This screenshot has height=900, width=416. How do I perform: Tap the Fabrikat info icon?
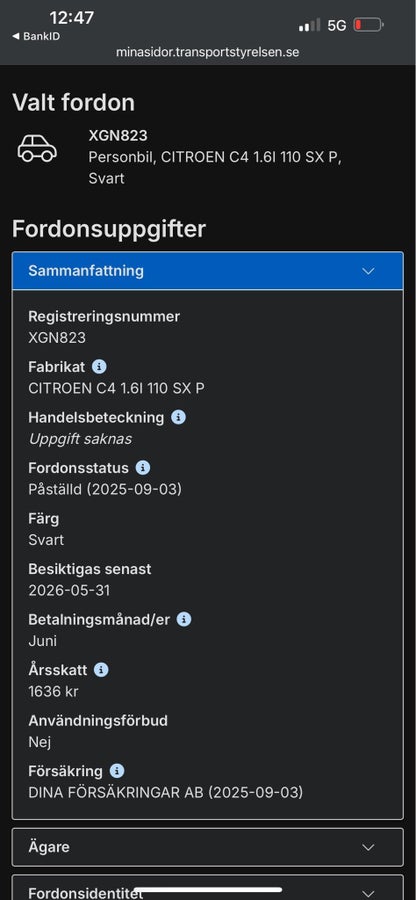99,367
